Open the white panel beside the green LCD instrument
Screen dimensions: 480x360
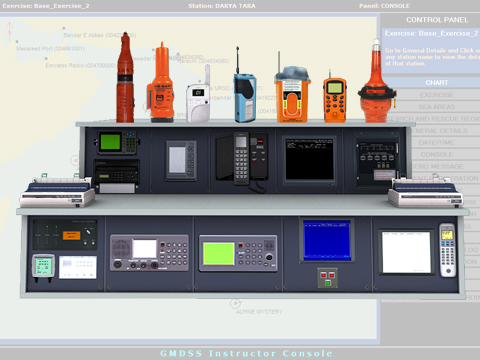[78, 267]
